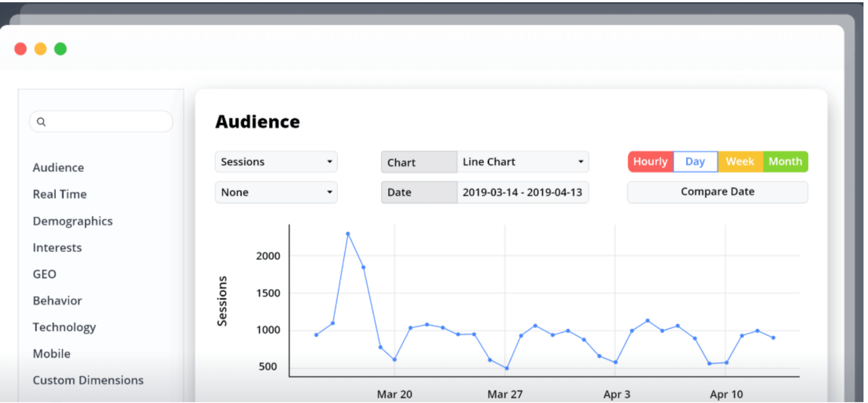
Task: Click the red close window dot
Action: [21, 49]
